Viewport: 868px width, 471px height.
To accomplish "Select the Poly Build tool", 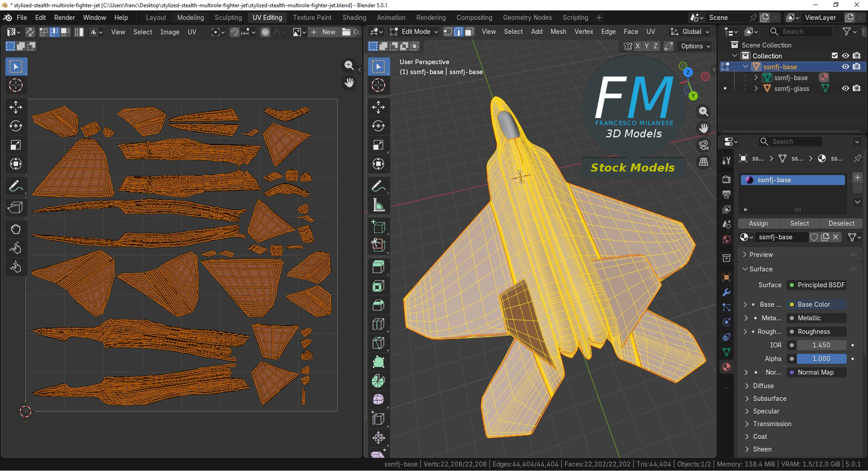I will tap(378, 362).
